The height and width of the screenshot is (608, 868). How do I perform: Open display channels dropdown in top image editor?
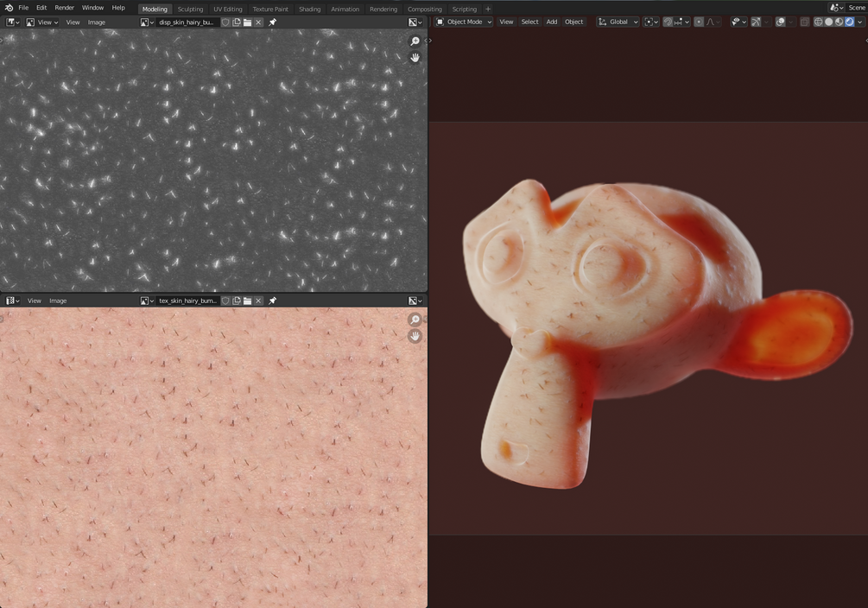tap(415, 22)
